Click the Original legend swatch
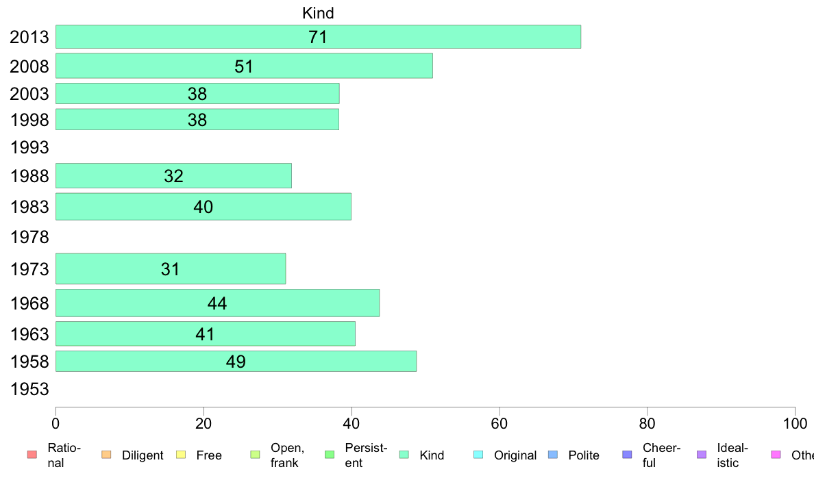This screenshot has height=504, width=814. 478,455
